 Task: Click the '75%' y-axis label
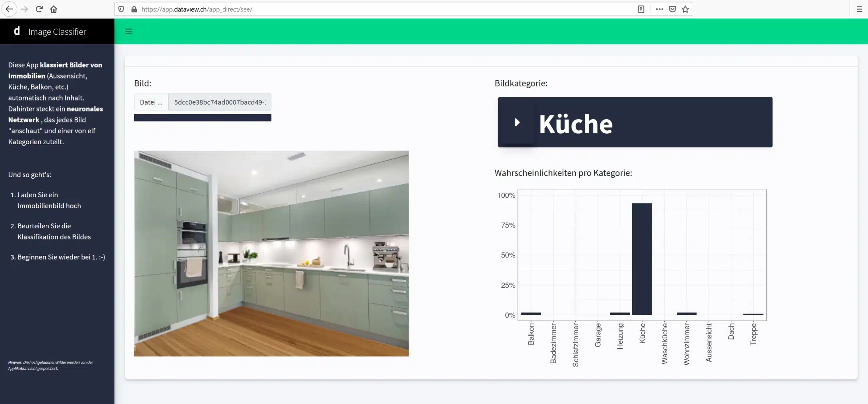point(508,225)
